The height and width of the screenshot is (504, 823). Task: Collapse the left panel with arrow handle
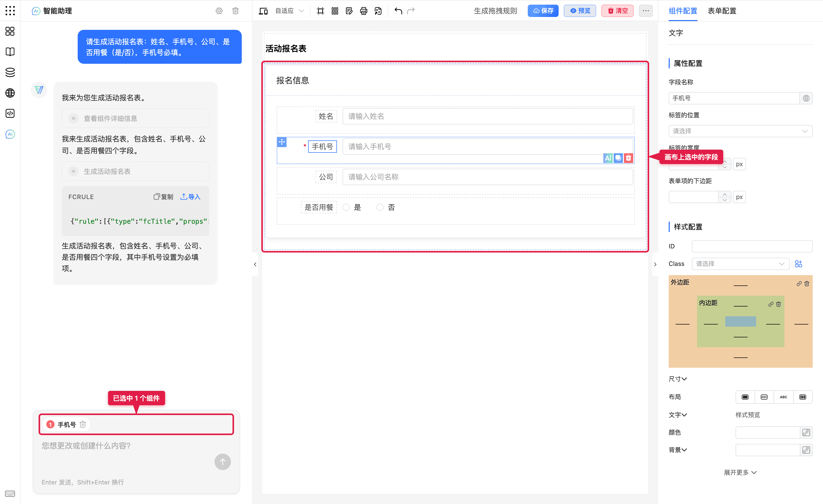255,264
